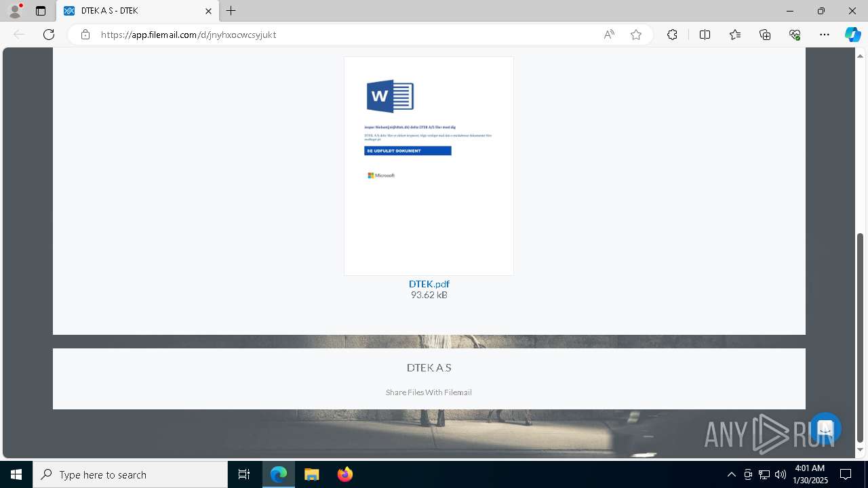
Task: Go back to previous page
Action: [19, 35]
